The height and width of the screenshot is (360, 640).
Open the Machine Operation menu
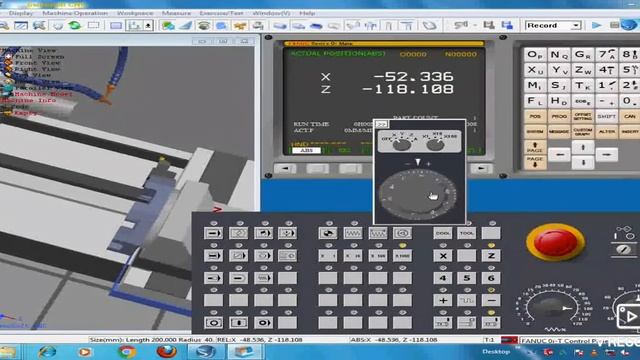[75, 13]
